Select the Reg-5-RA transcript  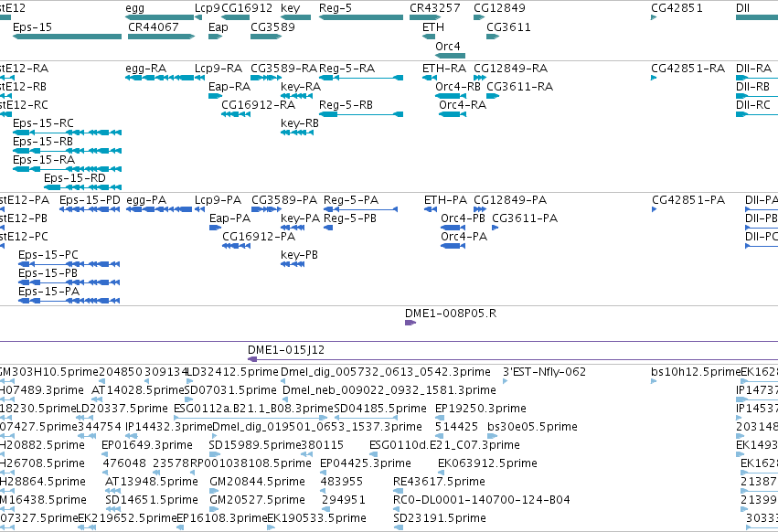(x=361, y=78)
